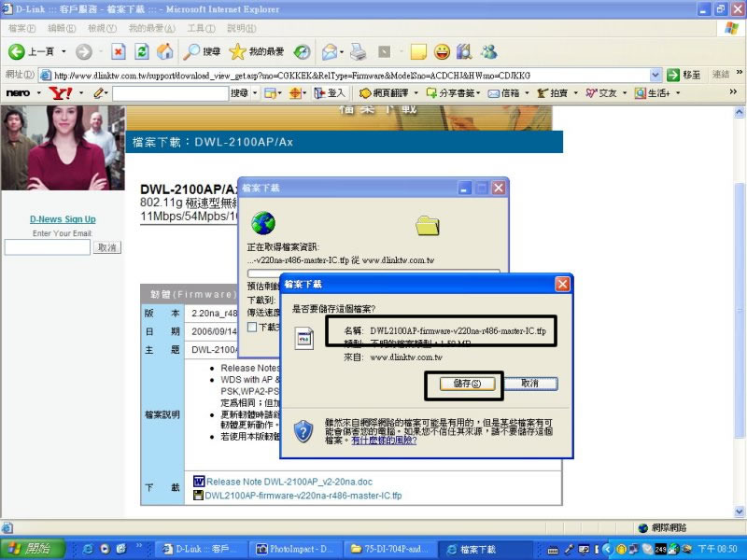Open the 拍賣 auction button

point(553,92)
